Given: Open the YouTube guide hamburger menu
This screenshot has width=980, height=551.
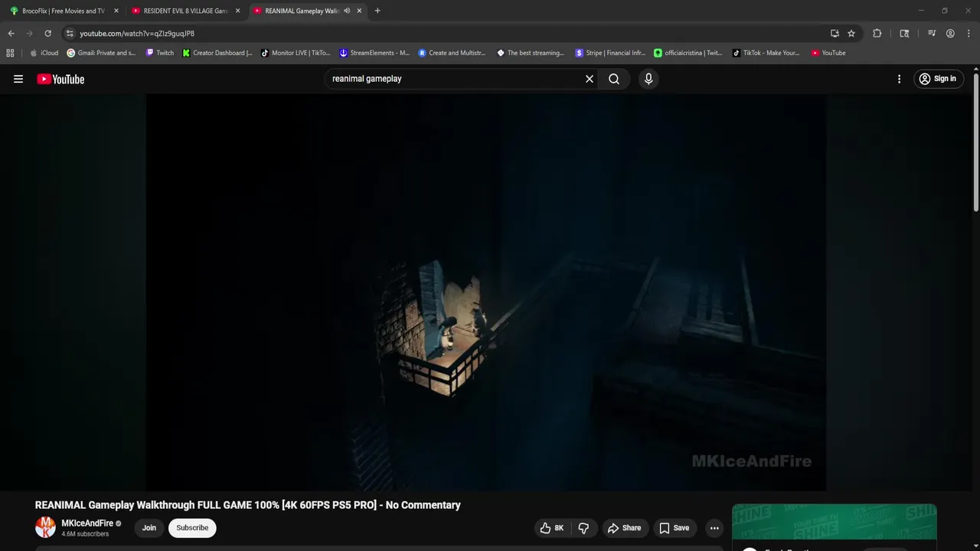Looking at the screenshot, I should coord(18,79).
